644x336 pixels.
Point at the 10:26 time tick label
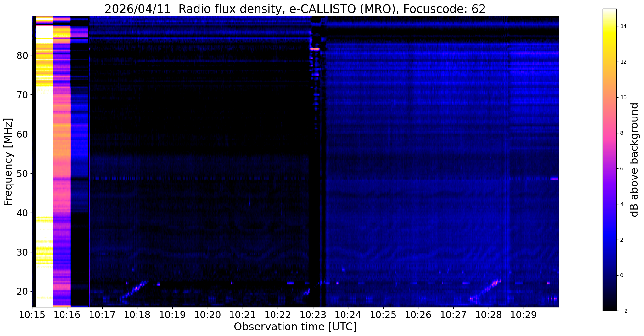click(x=418, y=315)
